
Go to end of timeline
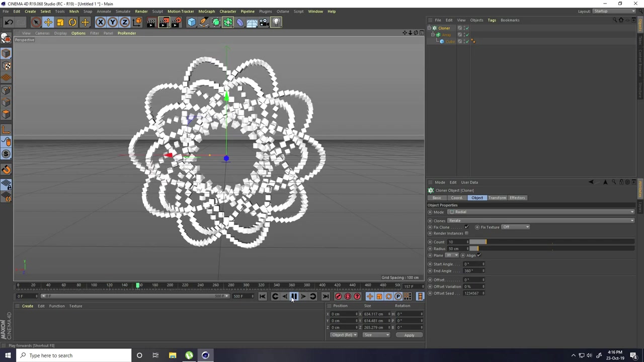click(x=326, y=297)
